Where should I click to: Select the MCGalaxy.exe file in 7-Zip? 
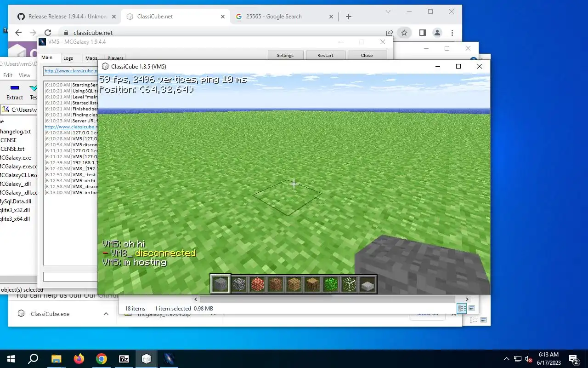pyautogui.click(x=16, y=158)
